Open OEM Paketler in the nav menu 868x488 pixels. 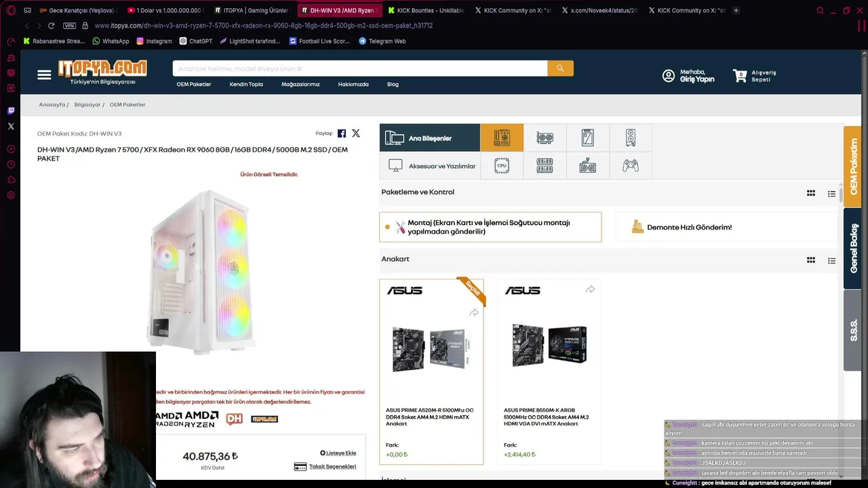point(194,84)
